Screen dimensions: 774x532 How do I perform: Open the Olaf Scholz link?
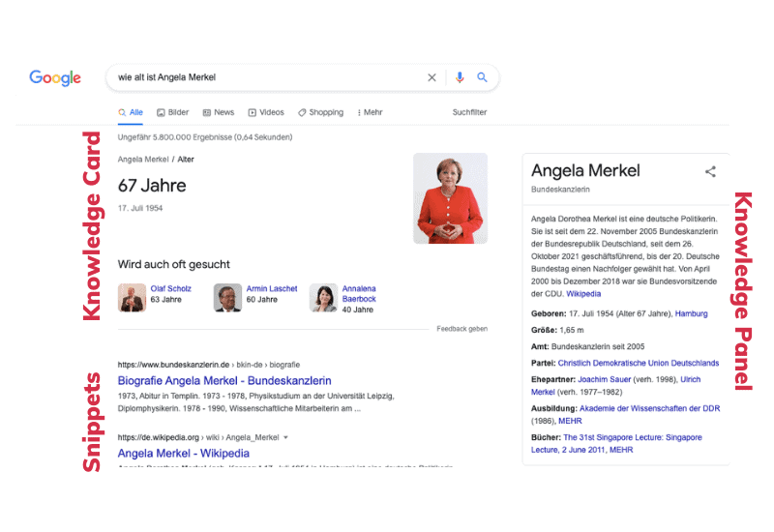point(171,288)
